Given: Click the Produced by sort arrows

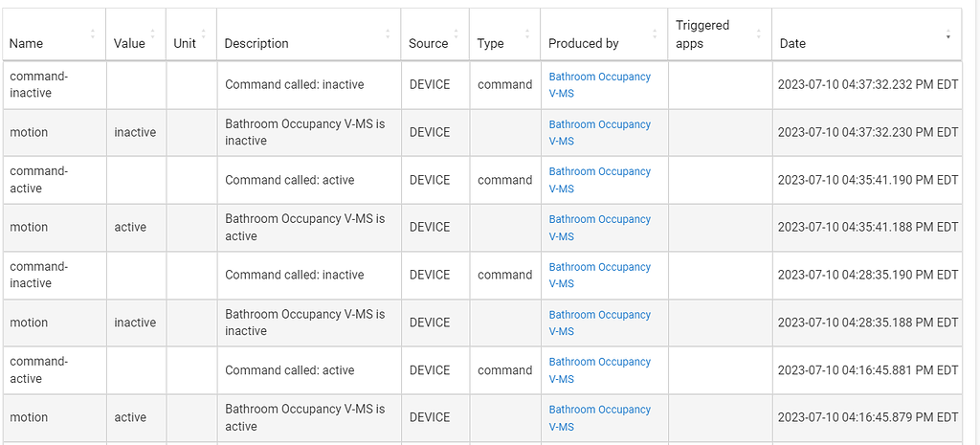Looking at the screenshot, I should click(x=656, y=34).
